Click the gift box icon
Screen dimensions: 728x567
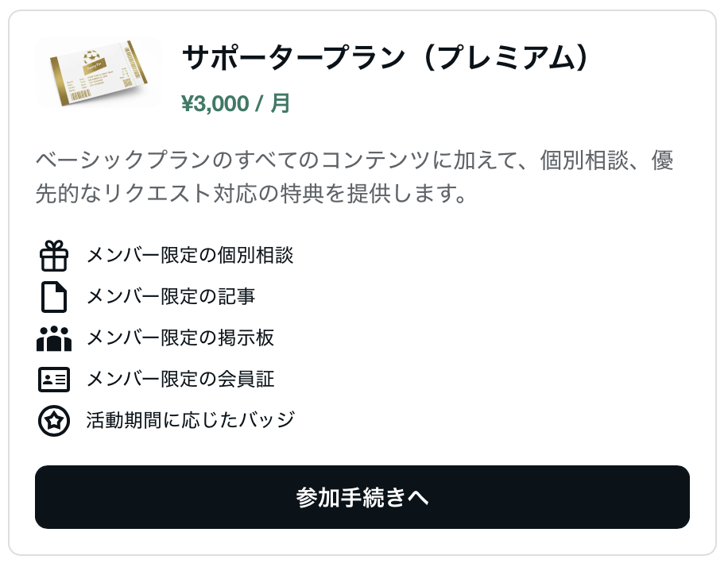(54, 256)
